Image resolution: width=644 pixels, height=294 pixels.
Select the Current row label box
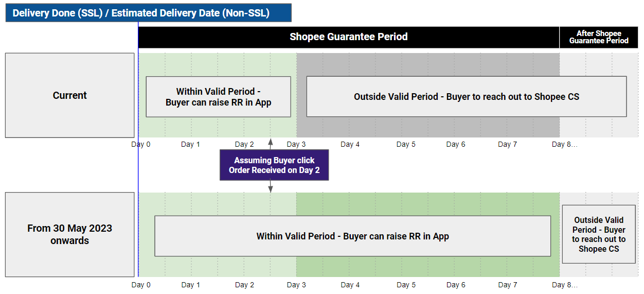click(69, 95)
